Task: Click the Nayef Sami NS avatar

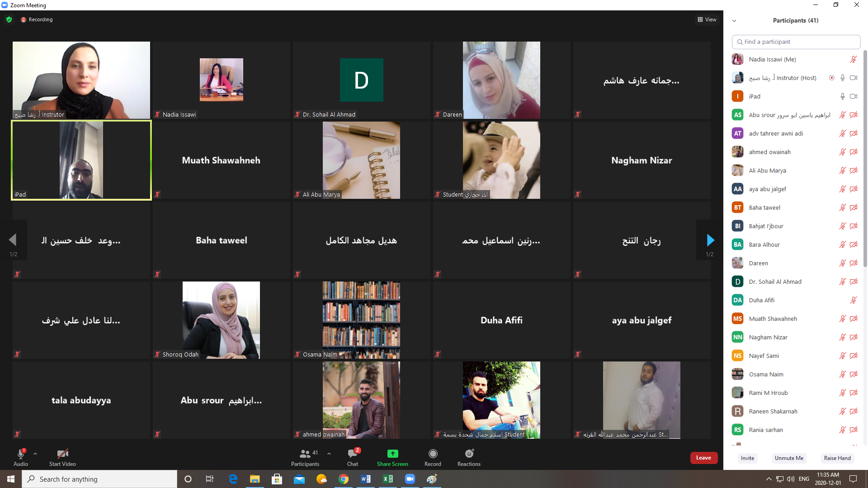Action: 737,356
